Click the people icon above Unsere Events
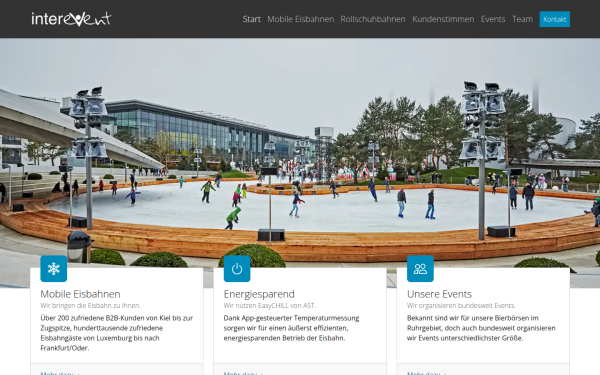This screenshot has width=600, height=375. 420,269
